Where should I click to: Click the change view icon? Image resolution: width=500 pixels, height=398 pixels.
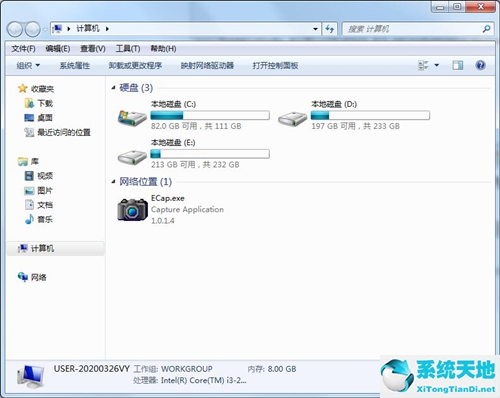tap(423, 65)
